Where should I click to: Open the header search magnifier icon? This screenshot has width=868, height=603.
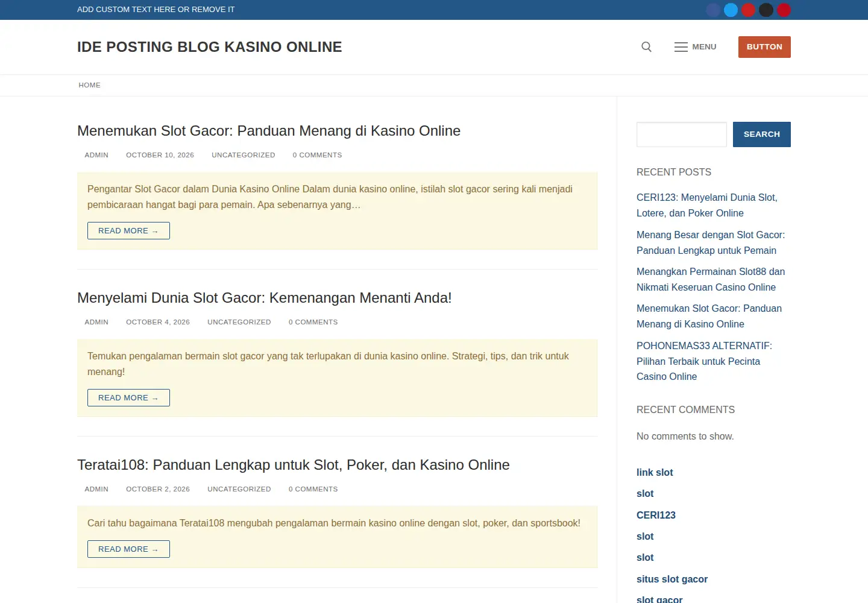coord(646,47)
